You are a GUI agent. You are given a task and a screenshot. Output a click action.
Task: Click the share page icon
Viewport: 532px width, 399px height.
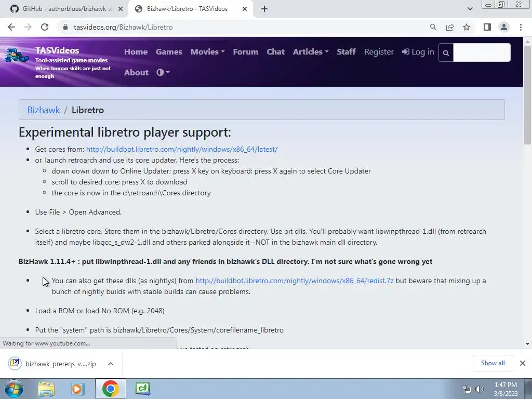(x=450, y=27)
